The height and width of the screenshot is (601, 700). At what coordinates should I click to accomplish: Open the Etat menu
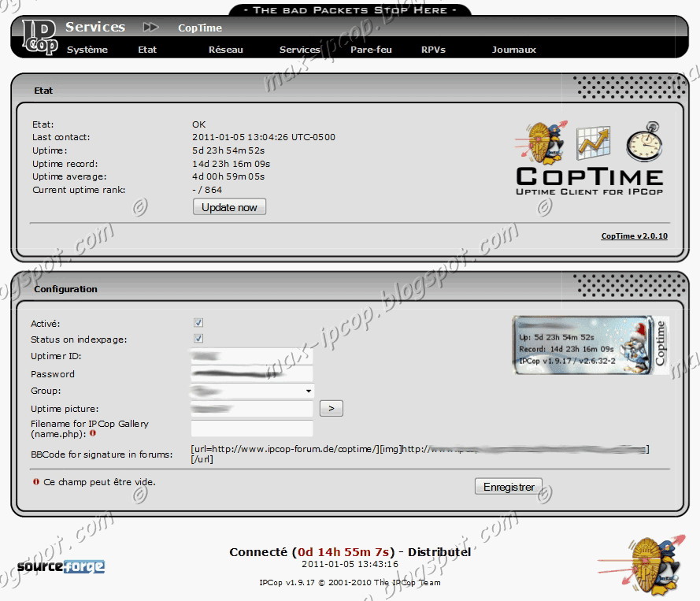pos(147,50)
